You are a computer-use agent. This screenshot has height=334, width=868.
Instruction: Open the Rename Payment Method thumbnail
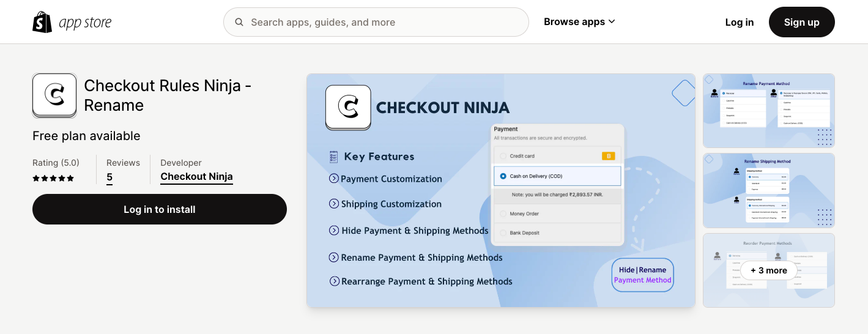[x=768, y=111]
